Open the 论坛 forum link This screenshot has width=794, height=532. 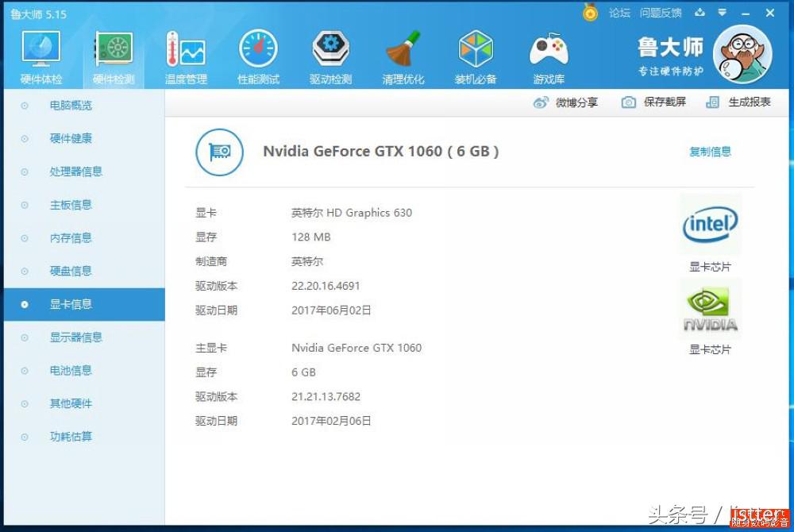(619, 13)
